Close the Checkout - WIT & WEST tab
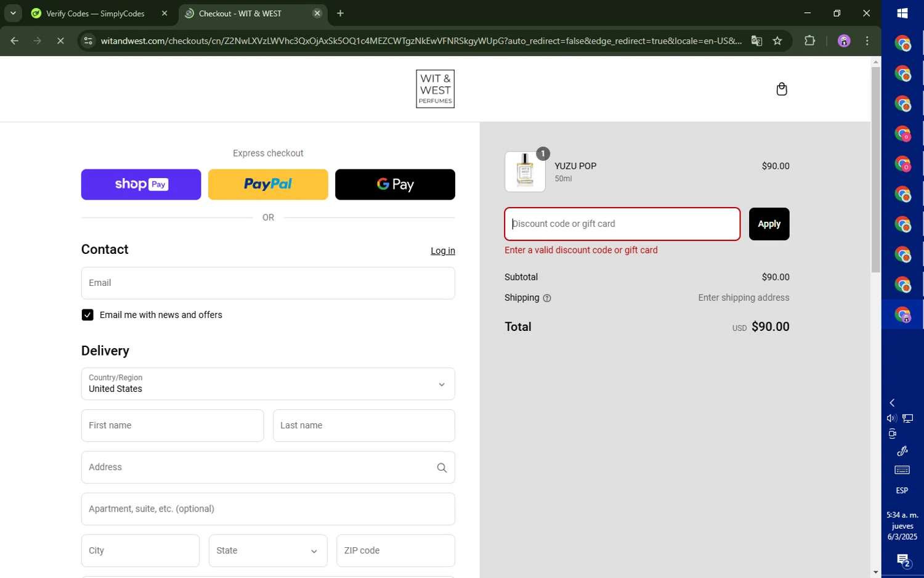 pyautogui.click(x=317, y=14)
